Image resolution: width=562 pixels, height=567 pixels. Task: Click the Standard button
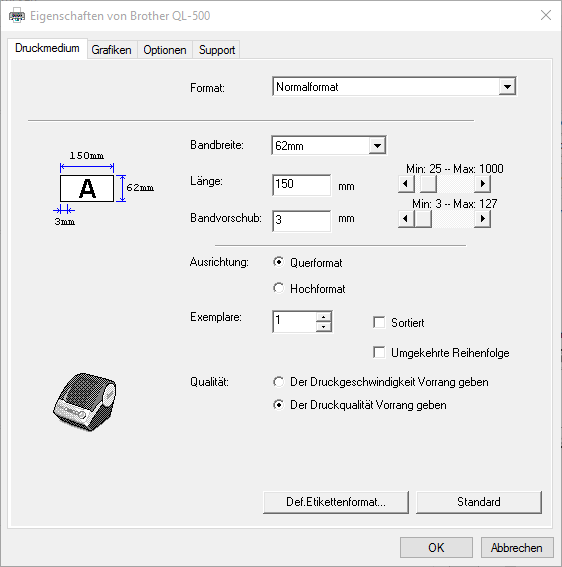coord(479,502)
